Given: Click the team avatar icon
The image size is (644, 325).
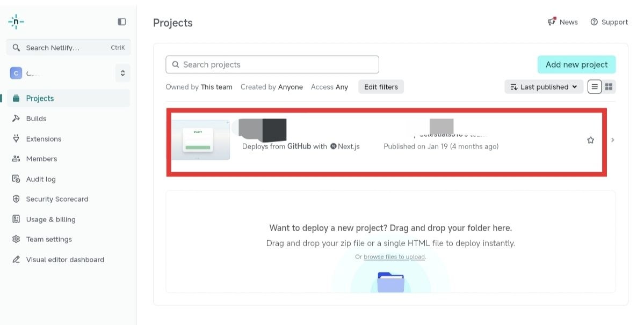Looking at the screenshot, I should 16,73.
